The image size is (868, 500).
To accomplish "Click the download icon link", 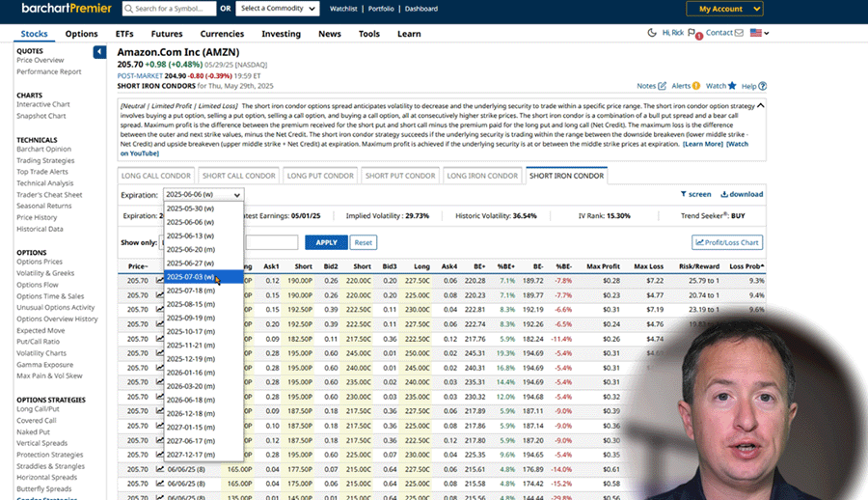I will (742, 194).
